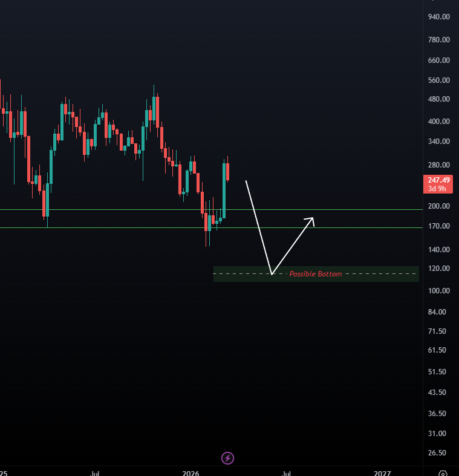
Task: Select the 'Possible Bottom' text annotation
Action: (x=316, y=274)
